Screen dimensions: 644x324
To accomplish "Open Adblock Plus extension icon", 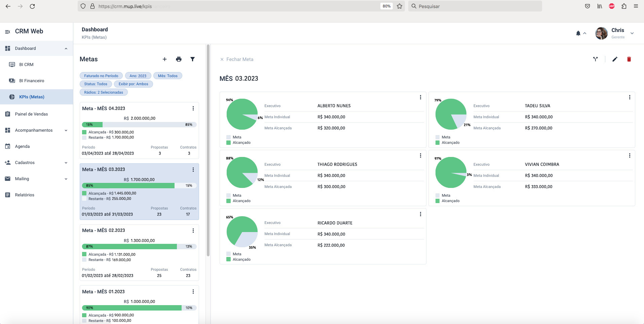I will (x=612, y=6).
